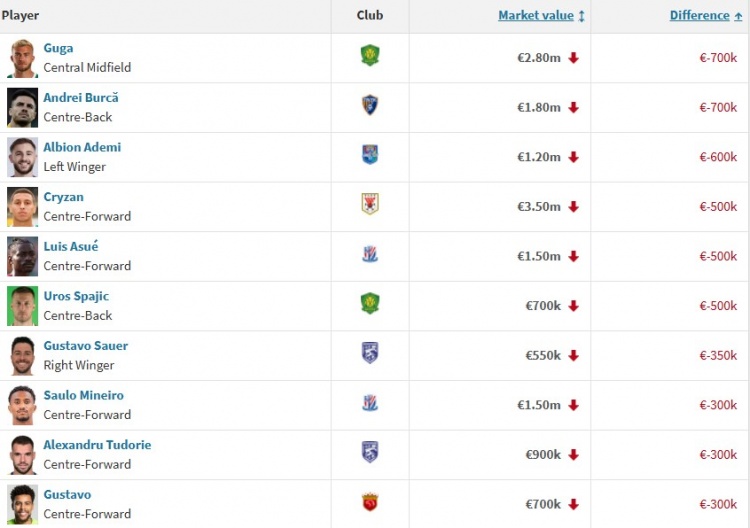Click Luis Asué's portrait thumbnail
The image size is (750, 528).
(x=22, y=256)
